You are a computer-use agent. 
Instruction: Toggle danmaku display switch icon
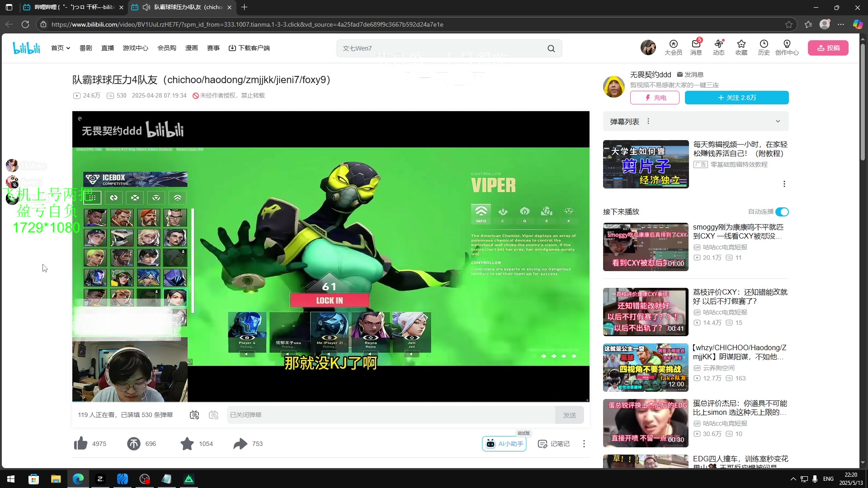194,415
